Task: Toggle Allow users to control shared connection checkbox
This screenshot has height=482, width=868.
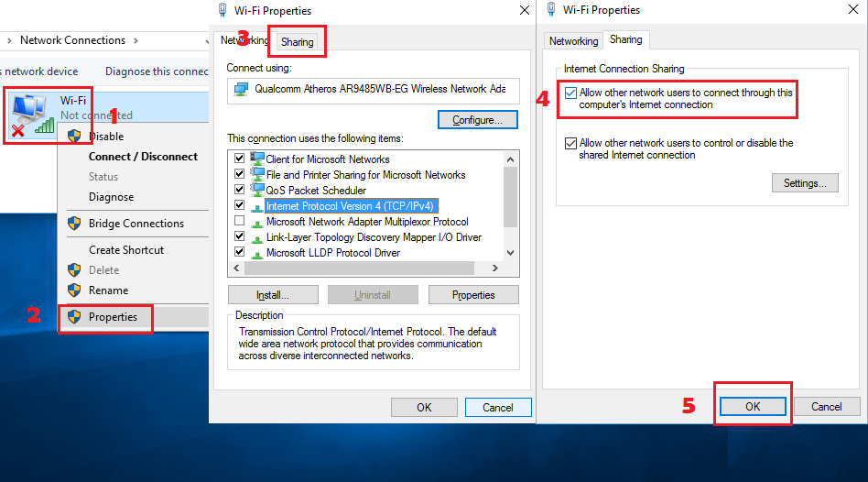Action: pyautogui.click(x=570, y=144)
